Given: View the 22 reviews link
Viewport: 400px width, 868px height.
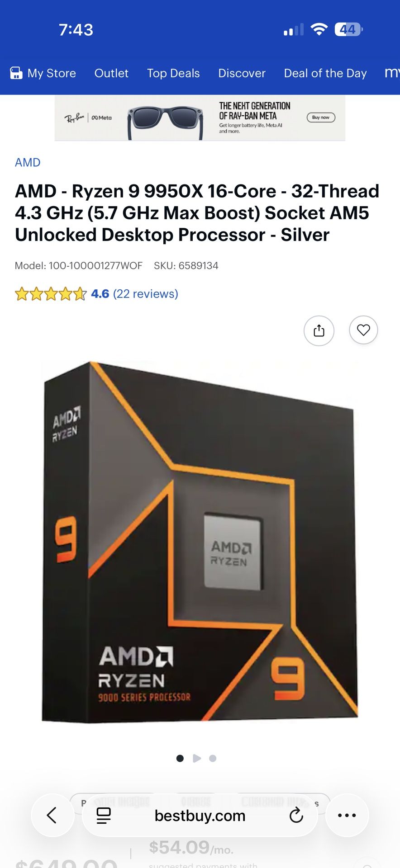Looking at the screenshot, I should (146, 294).
